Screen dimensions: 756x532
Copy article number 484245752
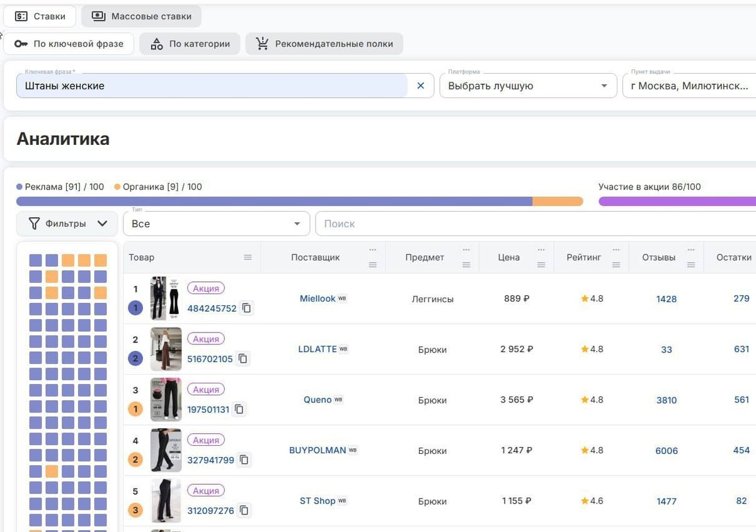pos(247,308)
